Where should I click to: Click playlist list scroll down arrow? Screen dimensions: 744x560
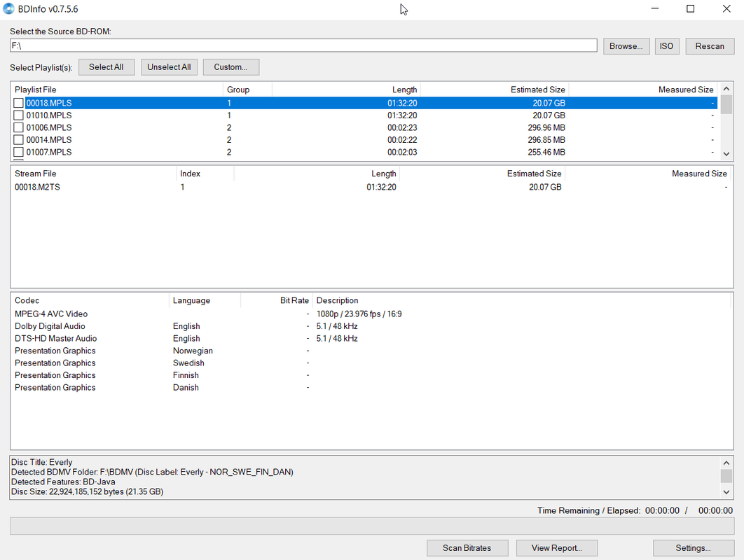726,153
